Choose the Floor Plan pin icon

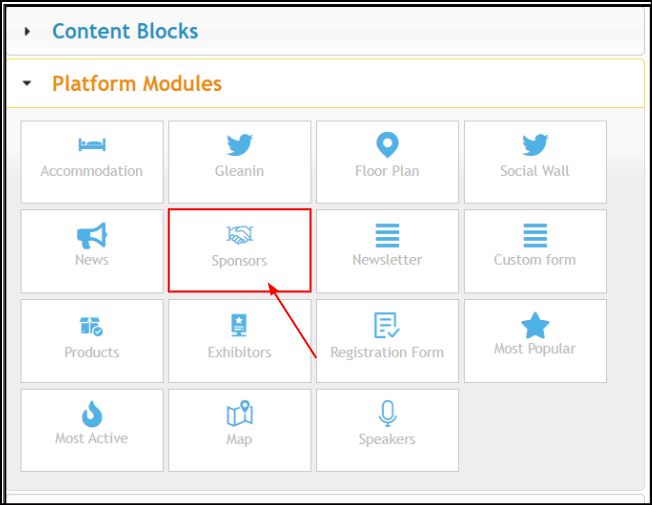point(387,145)
